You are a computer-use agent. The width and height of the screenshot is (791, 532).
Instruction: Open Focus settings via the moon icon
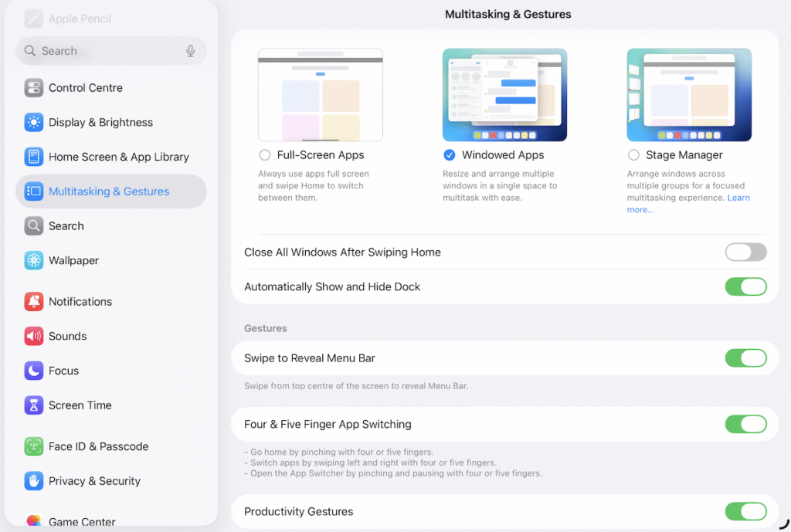[x=34, y=371]
